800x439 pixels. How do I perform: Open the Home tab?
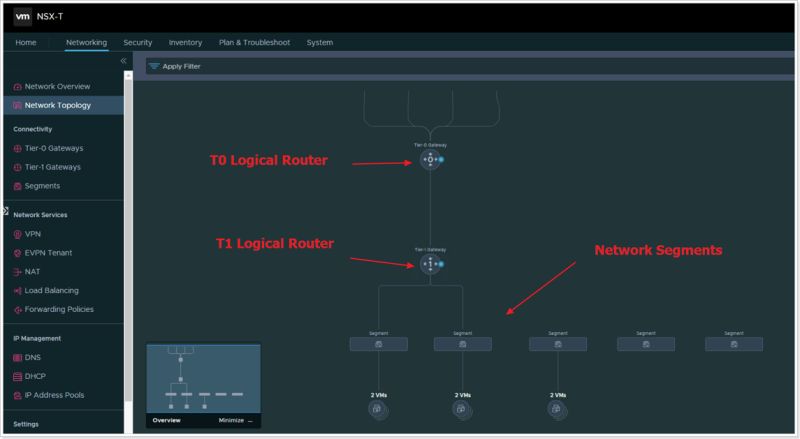pyautogui.click(x=26, y=42)
